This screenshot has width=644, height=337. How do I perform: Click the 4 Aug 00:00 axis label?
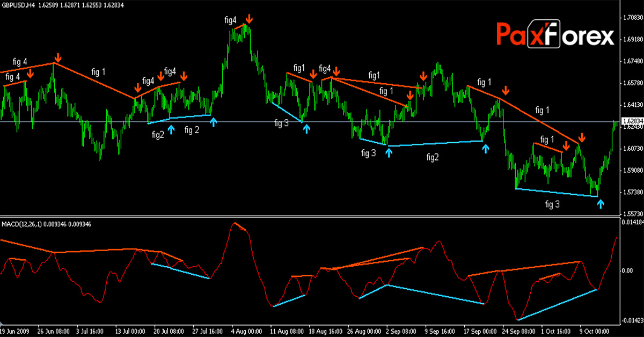pyautogui.click(x=246, y=331)
